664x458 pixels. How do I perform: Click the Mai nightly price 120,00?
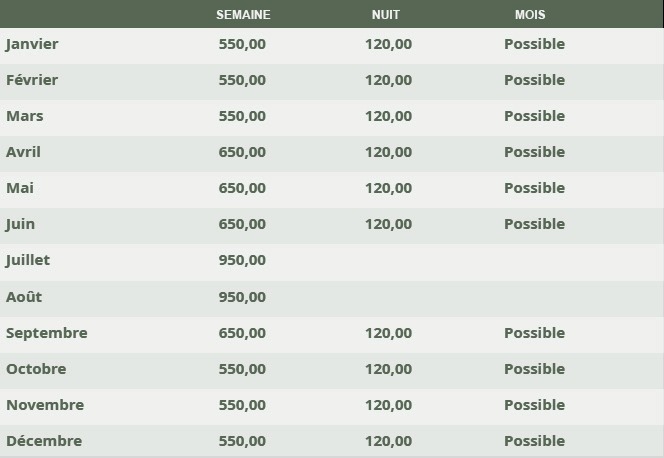coord(388,188)
